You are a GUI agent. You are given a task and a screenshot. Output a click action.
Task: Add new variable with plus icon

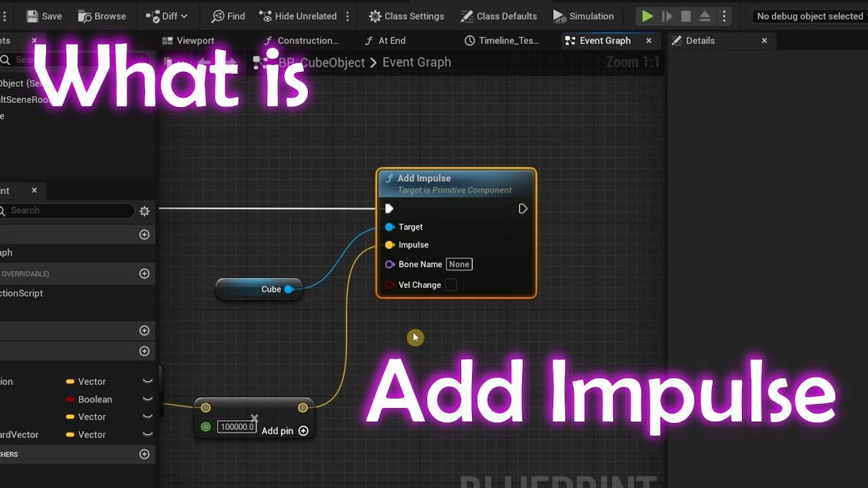[x=144, y=351]
